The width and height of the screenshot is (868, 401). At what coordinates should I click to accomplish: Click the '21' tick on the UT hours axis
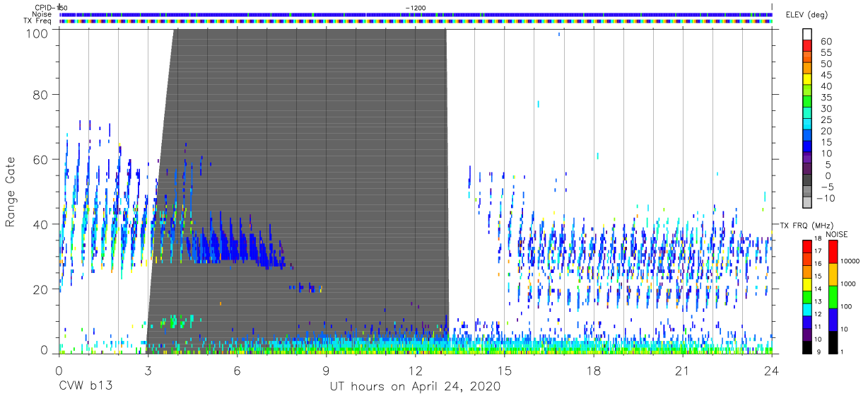[x=683, y=371]
